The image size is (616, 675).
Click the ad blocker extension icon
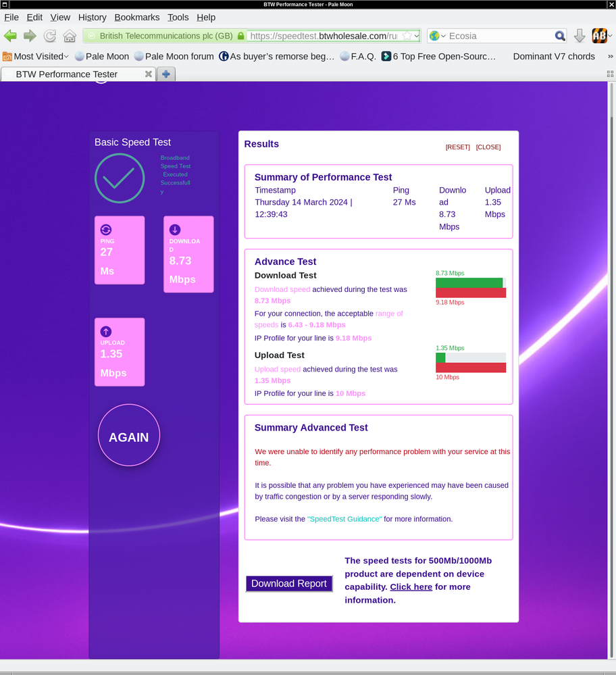pyautogui.click(x=599, y=36)
